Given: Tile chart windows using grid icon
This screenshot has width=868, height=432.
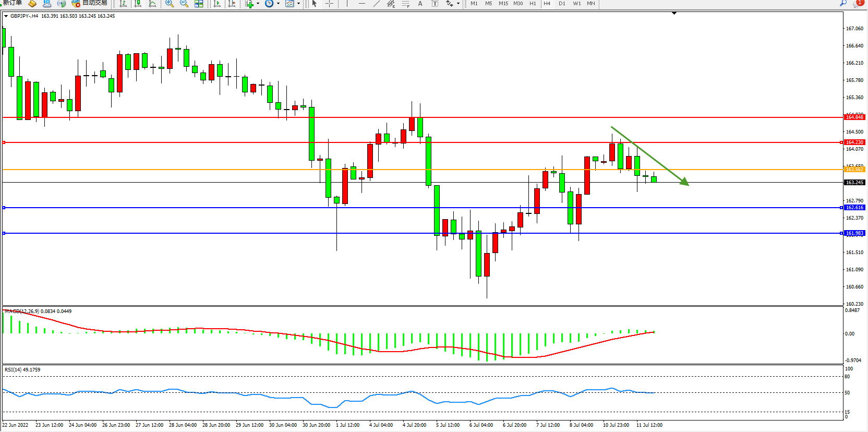Looking at the screenshot, I should (199, 4).
